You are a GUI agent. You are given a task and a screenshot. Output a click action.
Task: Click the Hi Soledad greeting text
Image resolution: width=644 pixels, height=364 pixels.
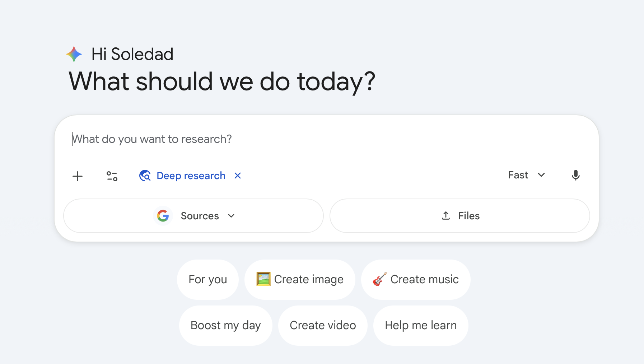click(x=132, y=54)
